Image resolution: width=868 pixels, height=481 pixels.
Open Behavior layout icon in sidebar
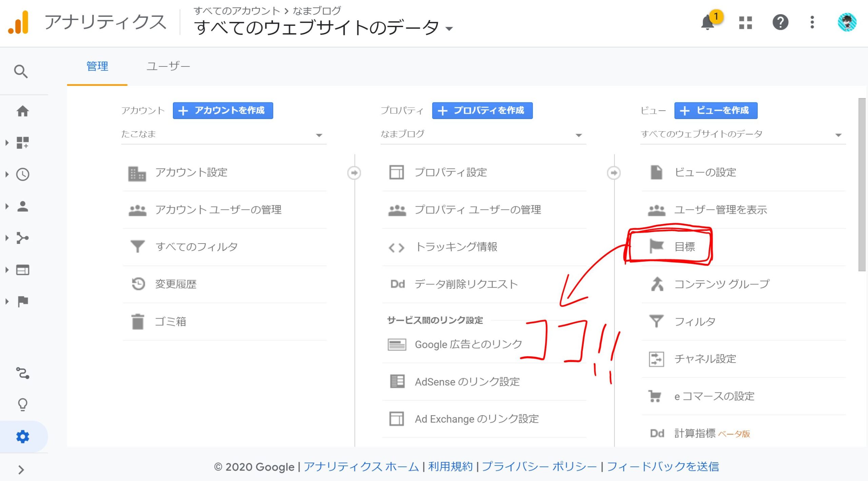pos(22,270)
